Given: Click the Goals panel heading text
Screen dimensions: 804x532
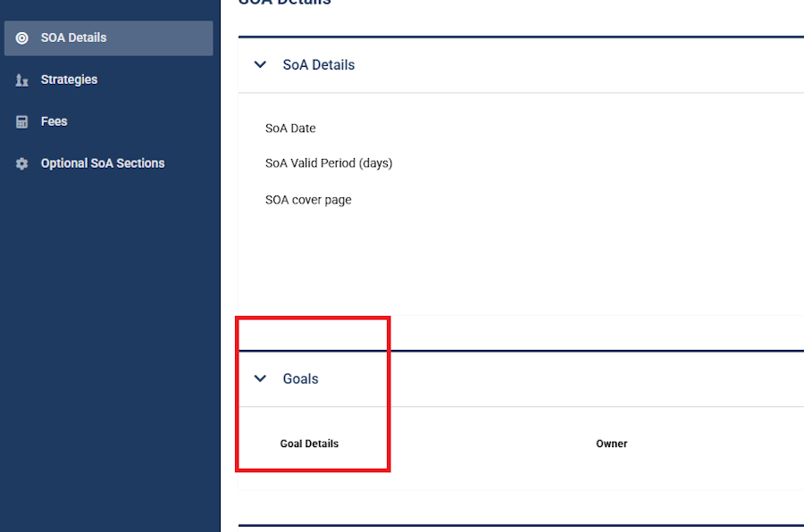Looking at the screenshot, I should coord(300,378).
